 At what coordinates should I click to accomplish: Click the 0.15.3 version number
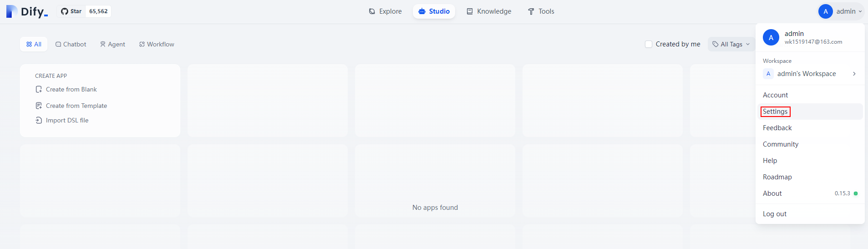point(842,193)
